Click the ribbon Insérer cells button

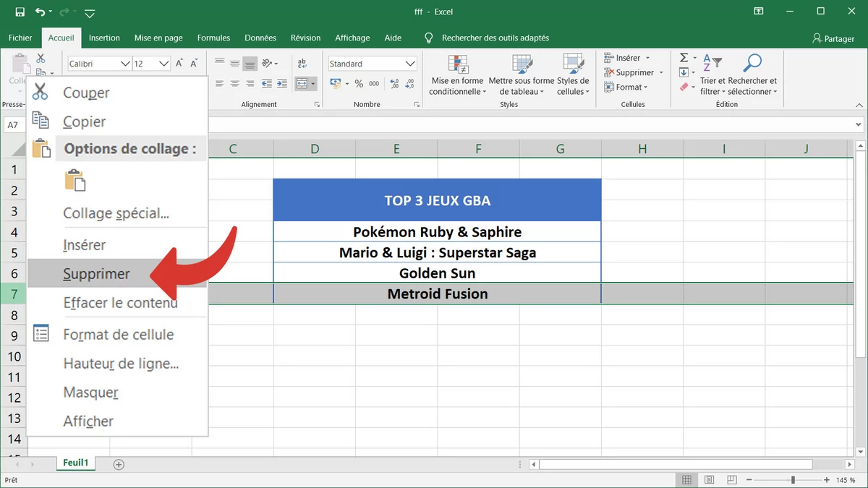point(626,58)
